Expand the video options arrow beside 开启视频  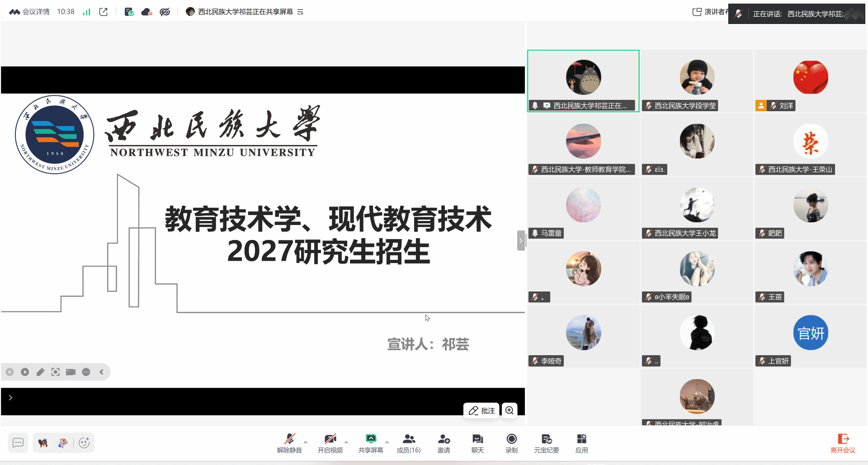(346, 442)
